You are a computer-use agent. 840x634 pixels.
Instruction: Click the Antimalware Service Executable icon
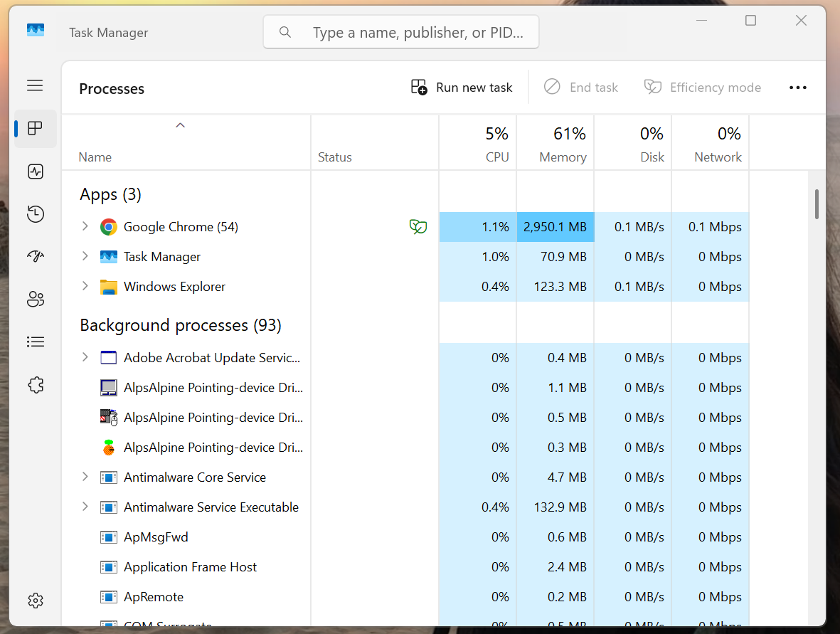pyautogui.click(x=109, y=507)
